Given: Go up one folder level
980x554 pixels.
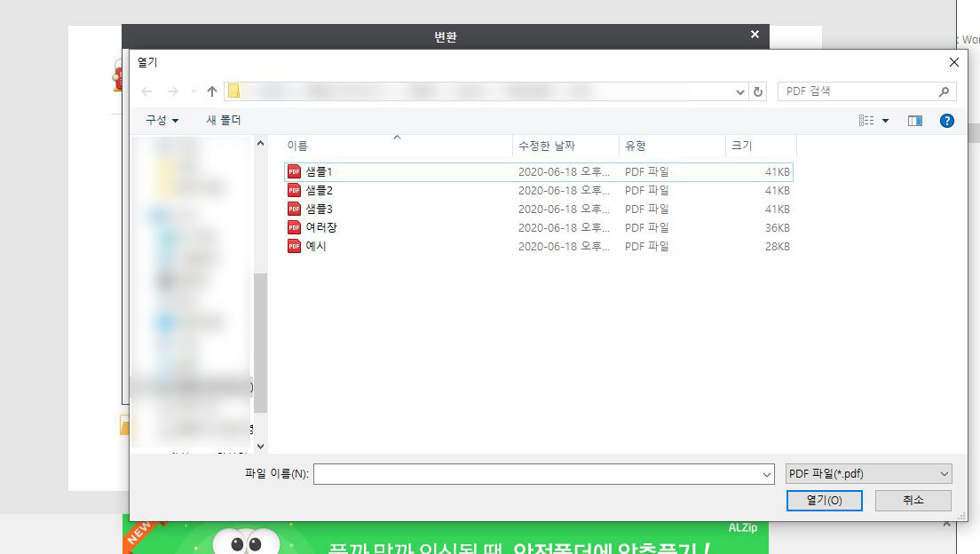Looking at the screenshot, I should click(212, 91).
